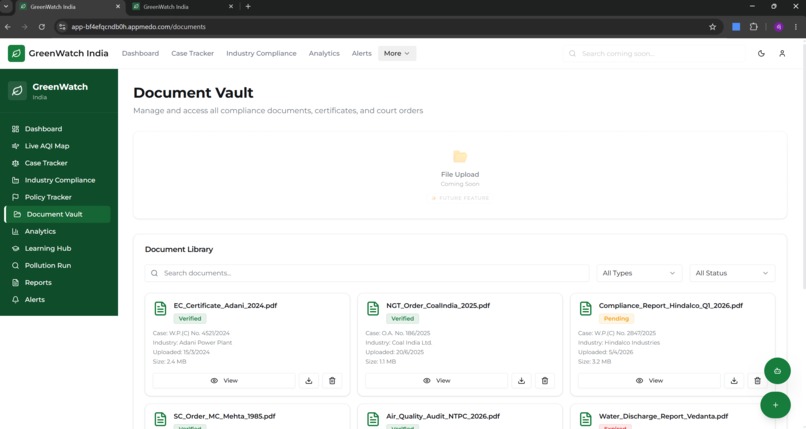Open Case Tracker in the sidebar
The image size is (806, 429).
(59, 163)
